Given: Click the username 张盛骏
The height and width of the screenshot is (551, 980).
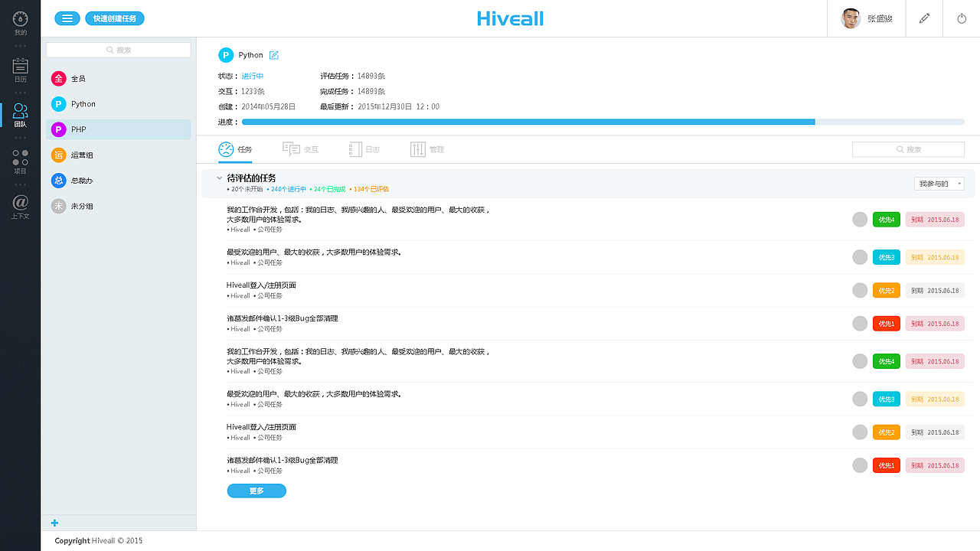Looking at the screenshot, I should pos(880,19).
